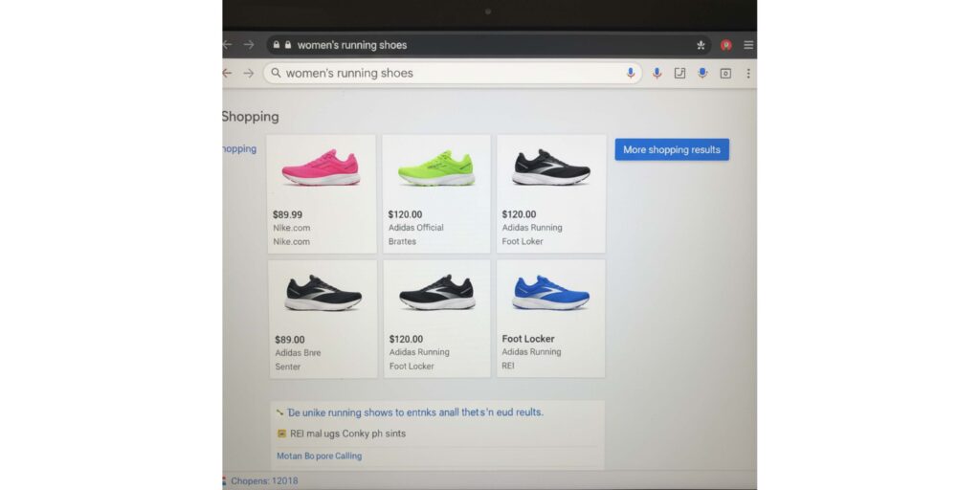
Task: Click the sticky note icon right of search
Action: [x=680, y=73]
